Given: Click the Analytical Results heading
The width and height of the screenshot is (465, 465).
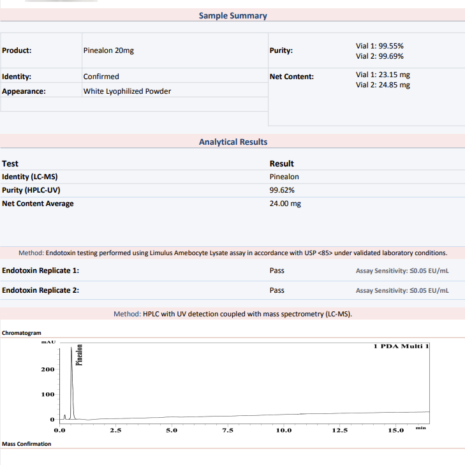Looking at the screenshot, I should point(233,142).
